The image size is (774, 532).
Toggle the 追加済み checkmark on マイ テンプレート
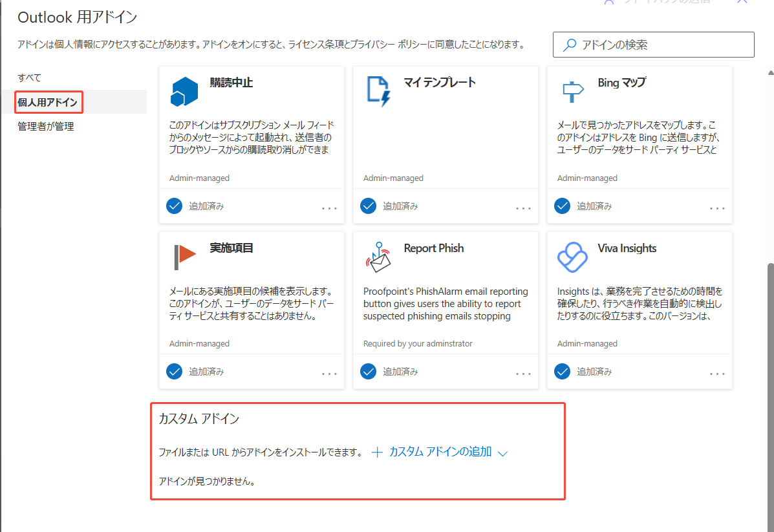coord(368,206)
